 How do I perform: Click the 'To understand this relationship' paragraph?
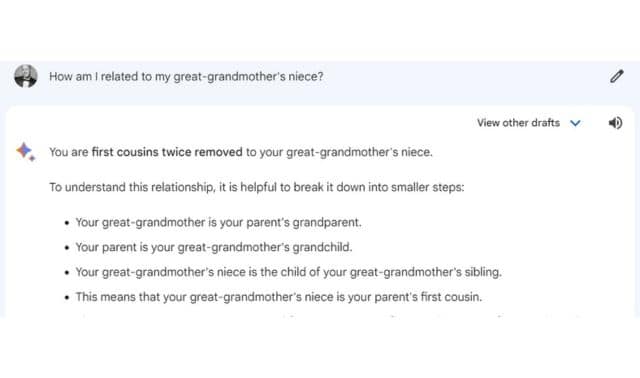coord(257,187)
